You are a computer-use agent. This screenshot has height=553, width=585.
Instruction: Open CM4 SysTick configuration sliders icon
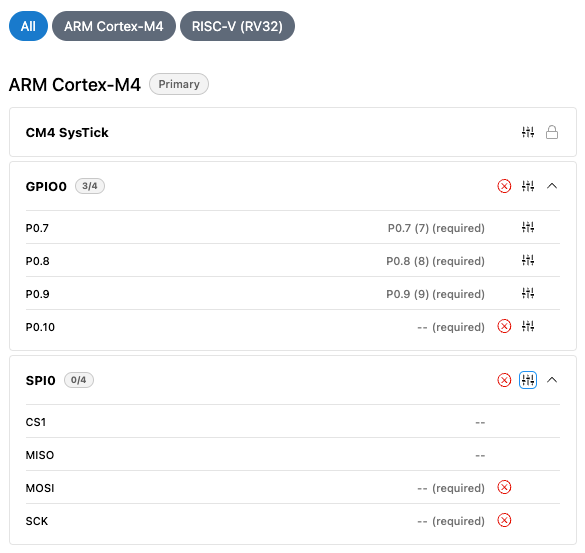pos(528,132)
